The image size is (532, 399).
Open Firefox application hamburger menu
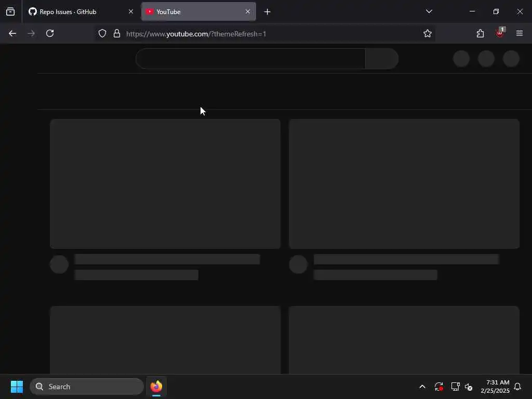coord(520,33)
